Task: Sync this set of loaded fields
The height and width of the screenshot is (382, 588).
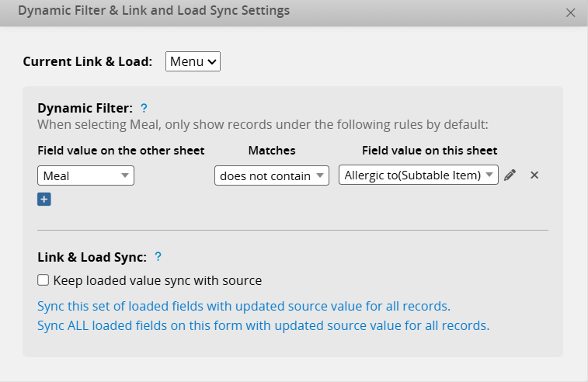Action: [x=244, y=306]
